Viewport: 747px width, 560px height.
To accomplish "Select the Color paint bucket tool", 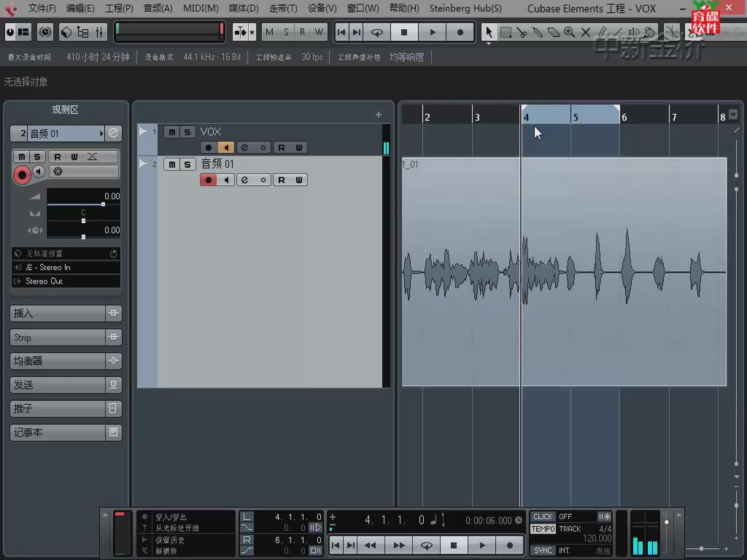I will [649, 32].
